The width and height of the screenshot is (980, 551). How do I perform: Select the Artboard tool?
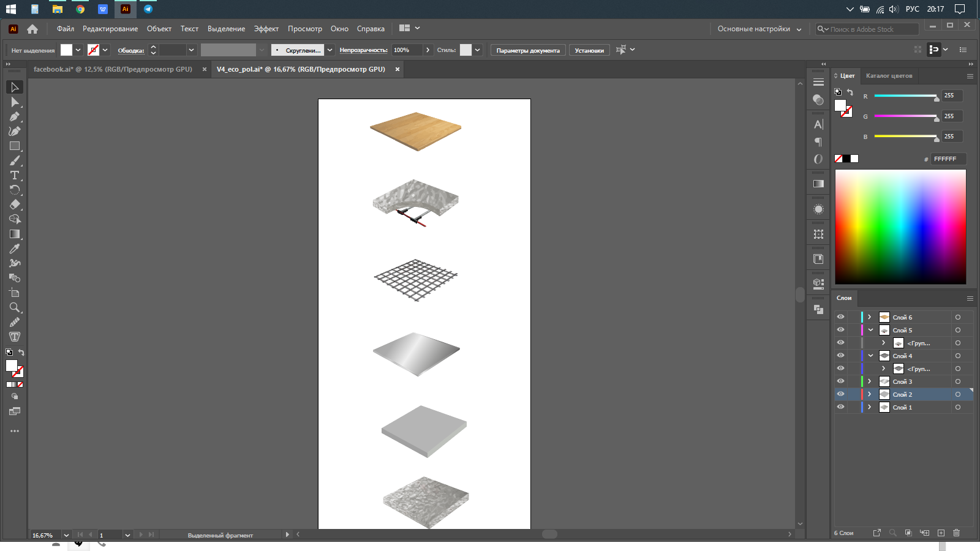tap(15, 293)
